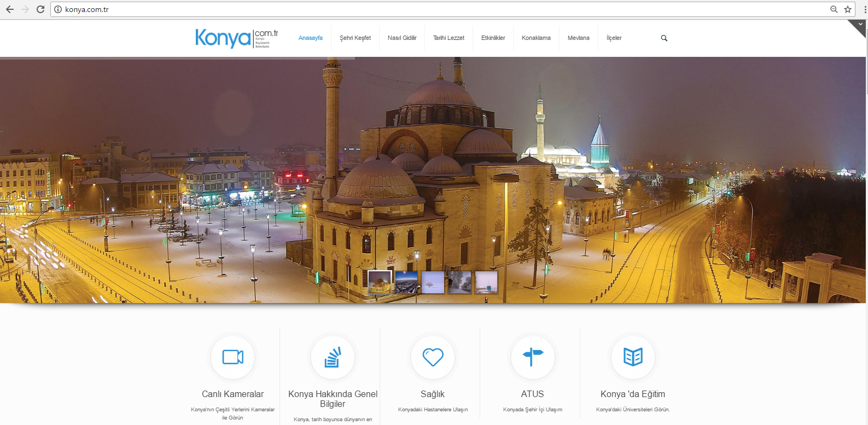Select the first mosque slider thumbnail
The height and width of the screenshot is (425, 868).
[380, 282]
